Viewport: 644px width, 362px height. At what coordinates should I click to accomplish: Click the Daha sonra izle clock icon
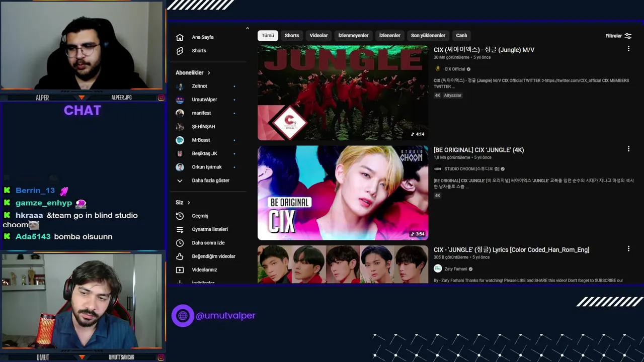coord(180,243)
